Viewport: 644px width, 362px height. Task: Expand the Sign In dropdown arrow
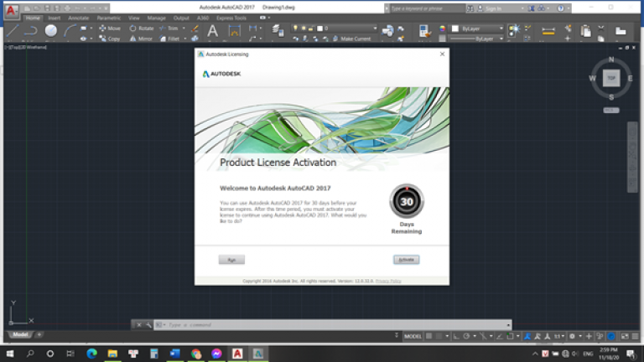click(522, 8)
